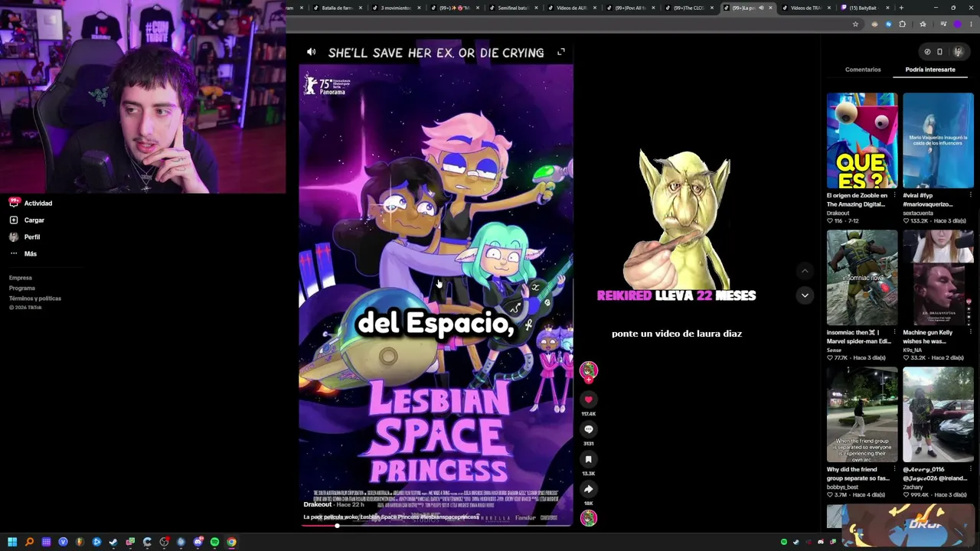Open the Zachary car video thumbnail
The image size is (980, 551).
click(938, 415)
